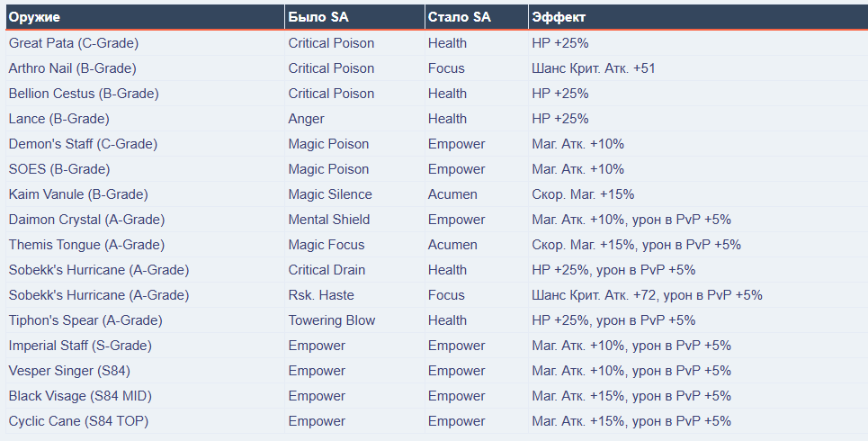Screen dimensions: 868x441
Task: Select the SOES (B-Grade) weapon
Action: tap(58, 169)
